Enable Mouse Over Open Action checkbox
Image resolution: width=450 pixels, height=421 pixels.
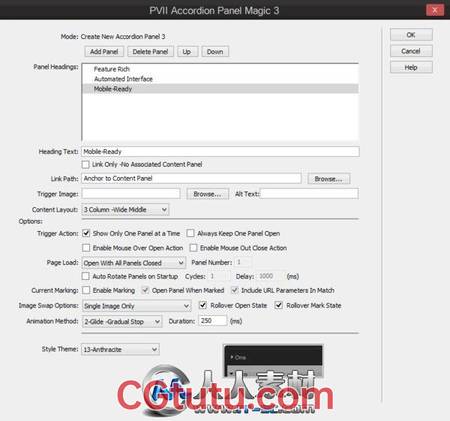pyautogui.click(x=86, y=248)
